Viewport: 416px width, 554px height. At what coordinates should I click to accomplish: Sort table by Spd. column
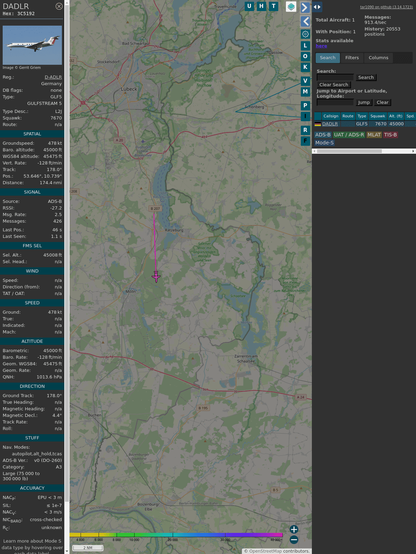[410, 116]
